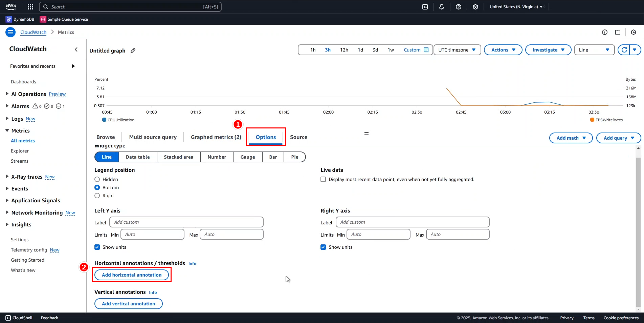Open the DynamoDB favorite shortcut
Viewport: 644px width, 323px height.
pos(20,19)
